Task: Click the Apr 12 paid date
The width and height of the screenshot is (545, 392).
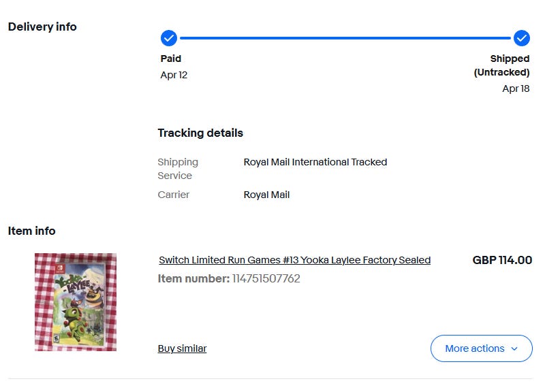Action: point(174,75)
